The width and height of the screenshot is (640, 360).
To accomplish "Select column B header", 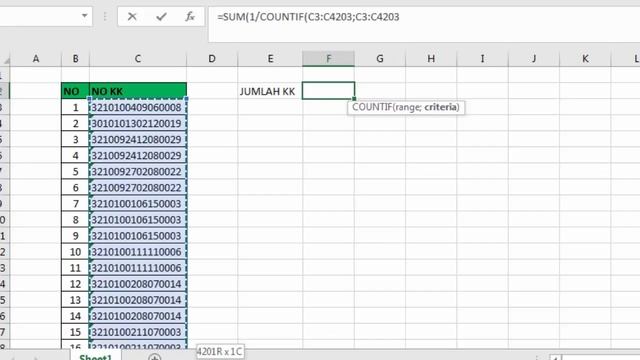I will 76,59.
